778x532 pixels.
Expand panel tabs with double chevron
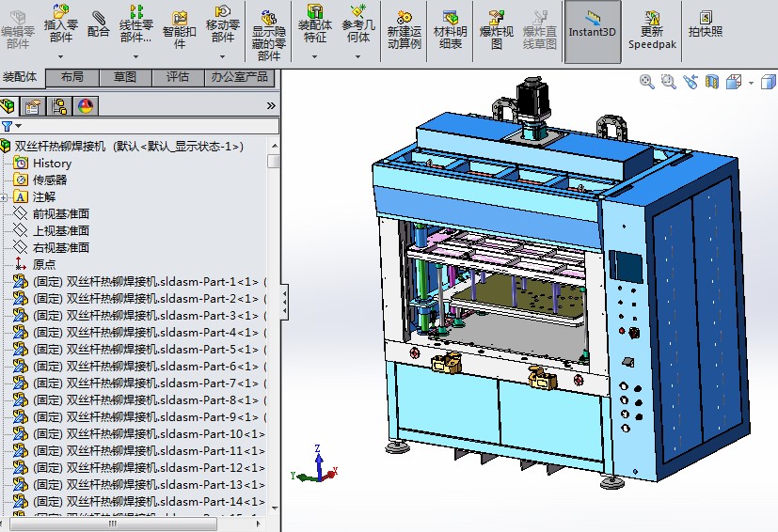(271, 105)
